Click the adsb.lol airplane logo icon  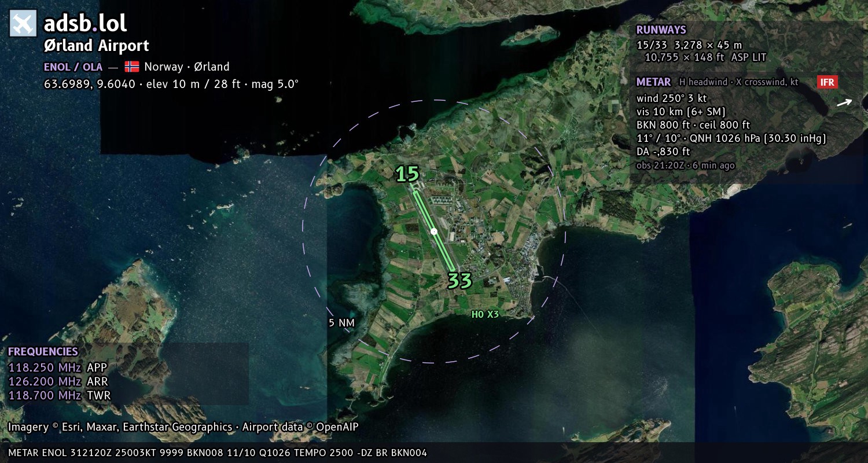coord(23,24)
